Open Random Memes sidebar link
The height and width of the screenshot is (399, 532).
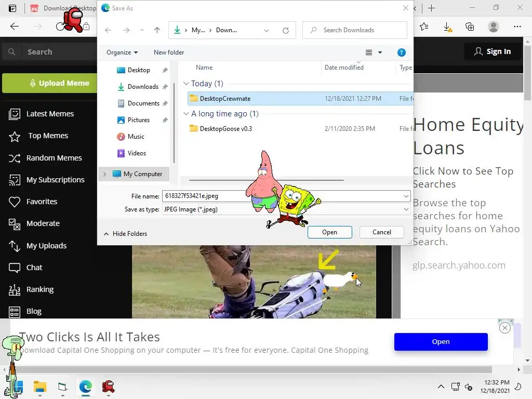pyautogui.click(x=45, y=158)
